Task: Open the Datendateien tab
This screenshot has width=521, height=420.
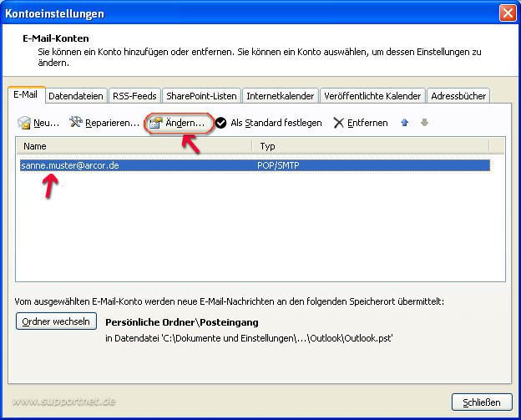Action: [76, 96]
